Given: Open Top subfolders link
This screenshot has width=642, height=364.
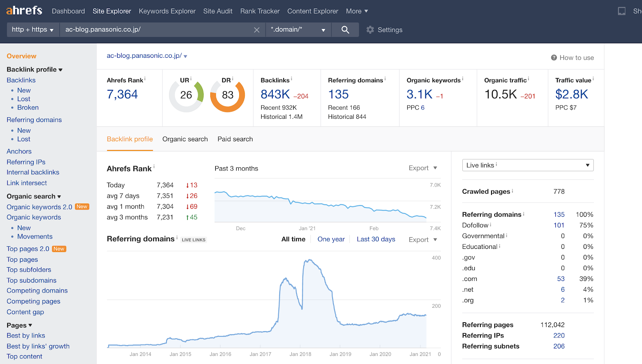Looking at the screenshot, I should pos(29,270).
